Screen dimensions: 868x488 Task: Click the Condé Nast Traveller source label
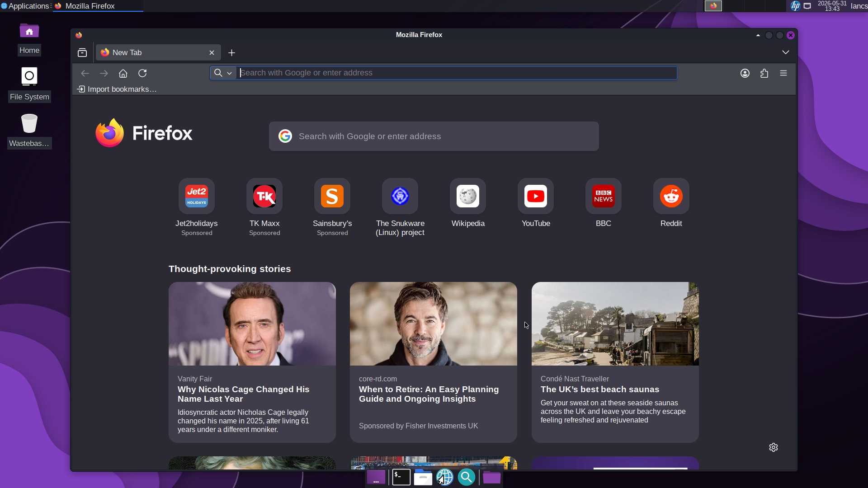[x=575, y=379]
